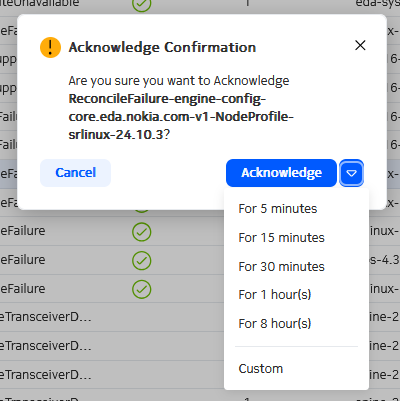
Task: Close the Acknowledge Confirmation dialog
Action: 360,45
